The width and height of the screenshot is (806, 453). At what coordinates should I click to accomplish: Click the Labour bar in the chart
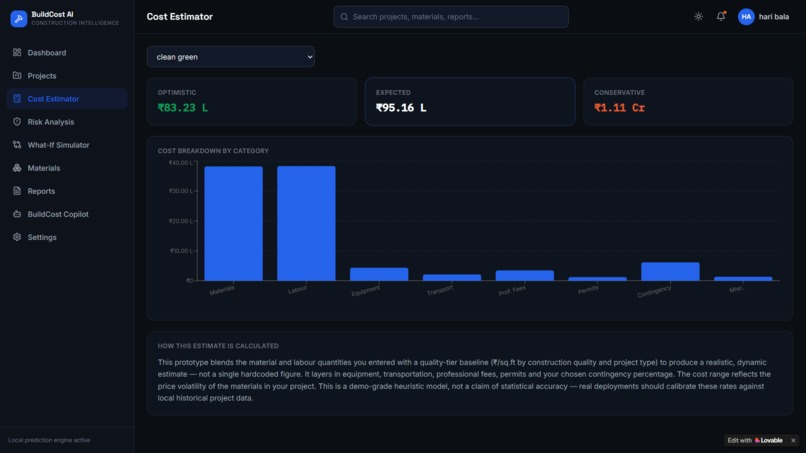coord(306,223)
